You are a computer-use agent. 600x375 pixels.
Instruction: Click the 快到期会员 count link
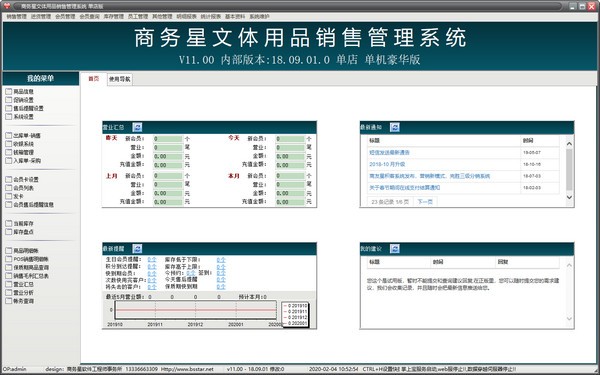click(152, 273)
